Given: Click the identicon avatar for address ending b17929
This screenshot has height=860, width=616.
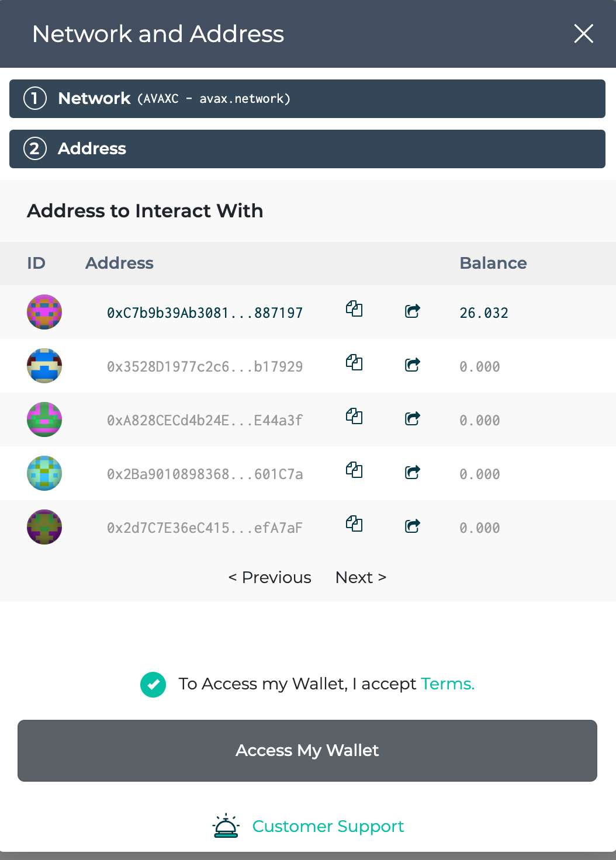Looking at the screenshot, I should point(44,366).
